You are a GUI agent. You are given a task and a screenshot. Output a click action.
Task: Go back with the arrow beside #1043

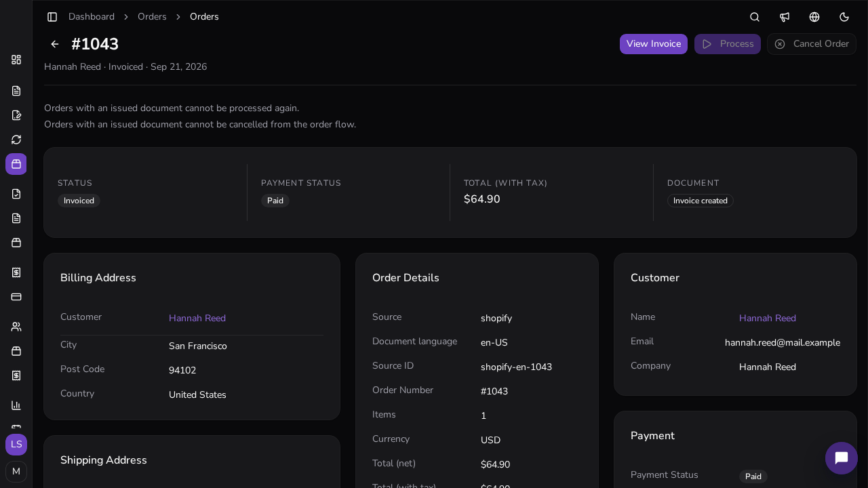point(55,44)
